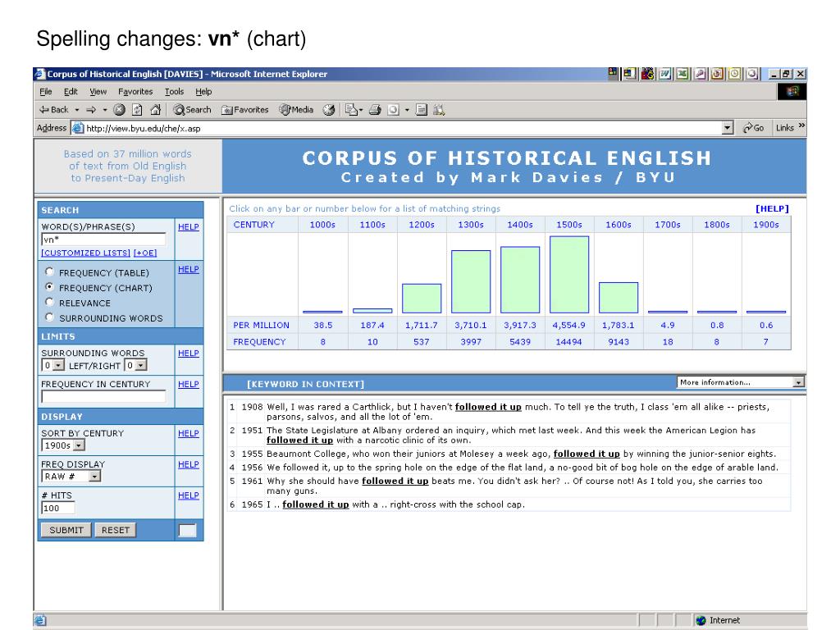
Task: Click the IE page icon in address bar
Action: coord(78,128)
